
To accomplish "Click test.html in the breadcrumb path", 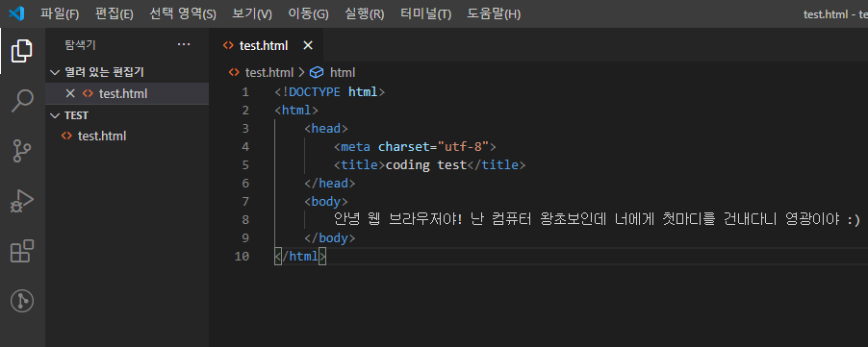I will 269,72.
